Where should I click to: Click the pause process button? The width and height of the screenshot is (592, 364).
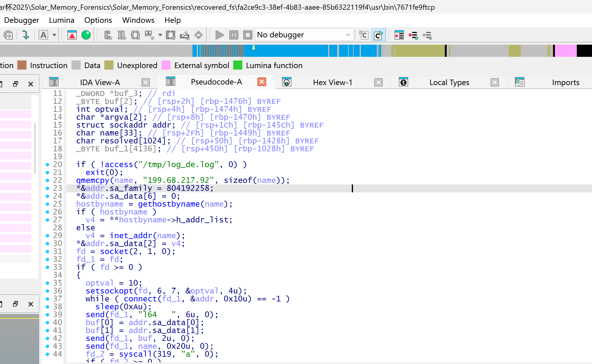234,35
